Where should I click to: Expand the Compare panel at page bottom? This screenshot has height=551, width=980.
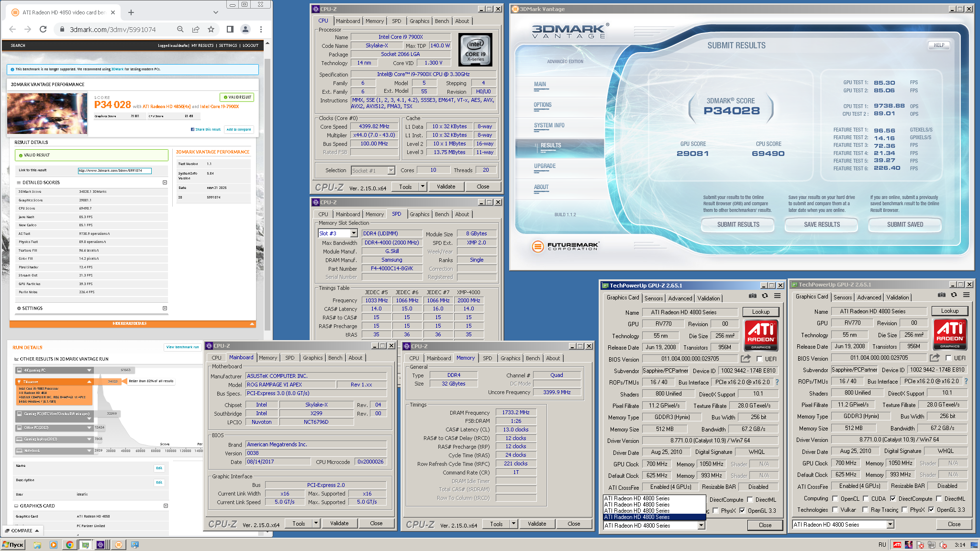(x=22, y=530)
